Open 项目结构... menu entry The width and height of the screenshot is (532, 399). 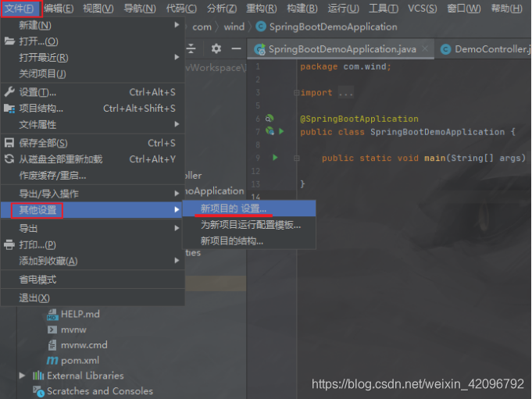93,109
